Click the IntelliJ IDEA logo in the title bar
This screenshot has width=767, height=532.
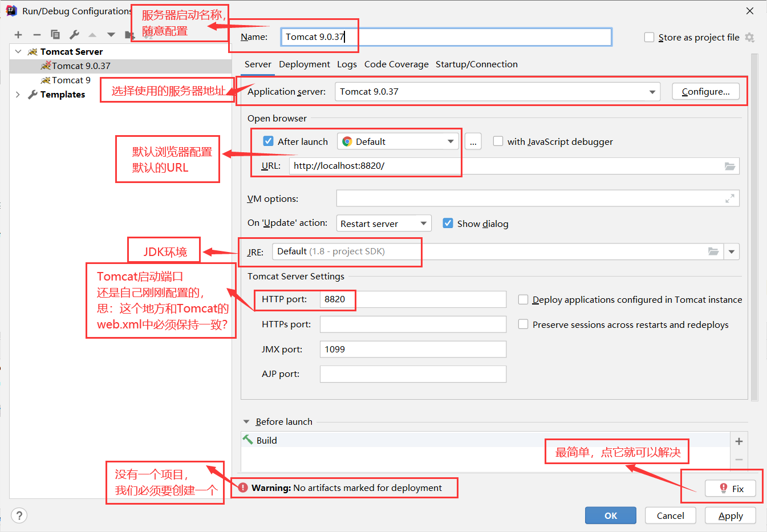point(11,11)
